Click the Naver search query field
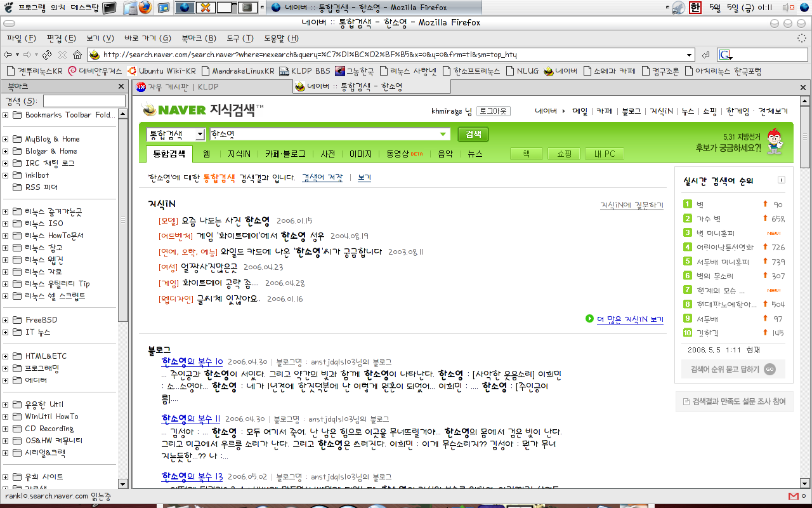The width and height of the screenshot is (812, 508). (330, 135)
